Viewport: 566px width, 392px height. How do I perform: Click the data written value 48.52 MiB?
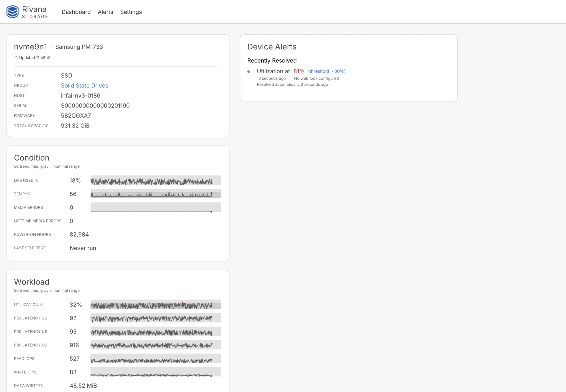(x=83, y=386)
